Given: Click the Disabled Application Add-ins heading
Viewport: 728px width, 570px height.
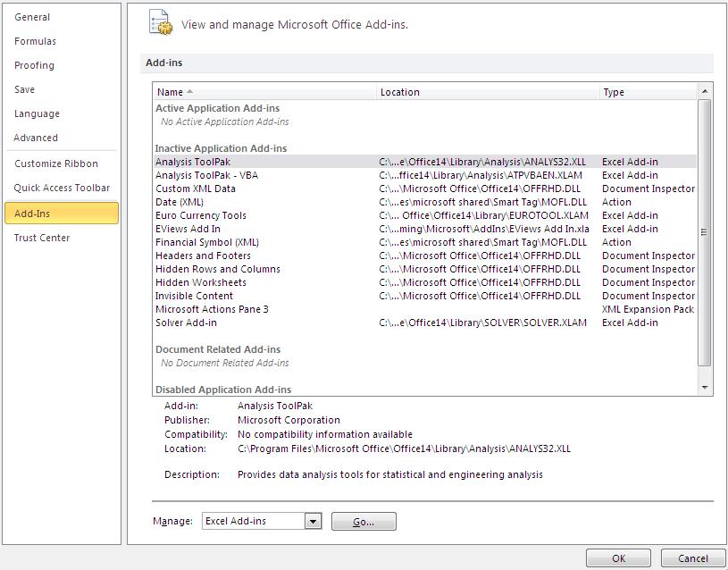Looking at the screenshot, I should click(x=223, y=390).
